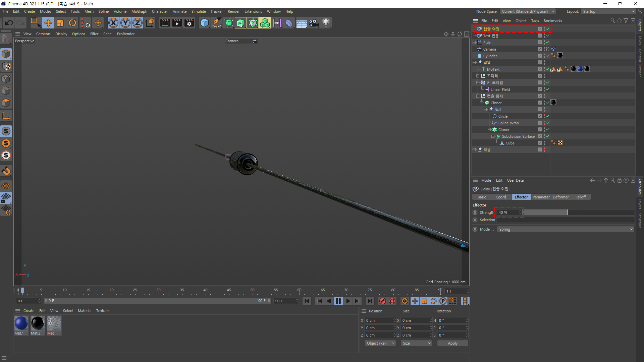Toggle the Spline Wrap enable checkmark
Viewport: 644px width, 362px height.
pos(547,123)
